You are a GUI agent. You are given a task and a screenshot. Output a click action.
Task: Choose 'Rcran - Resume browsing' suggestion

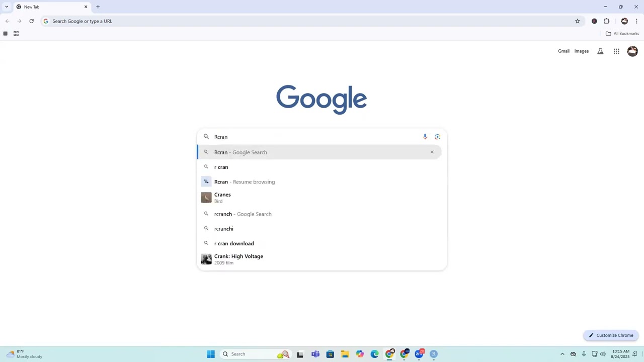click(322, 182)
